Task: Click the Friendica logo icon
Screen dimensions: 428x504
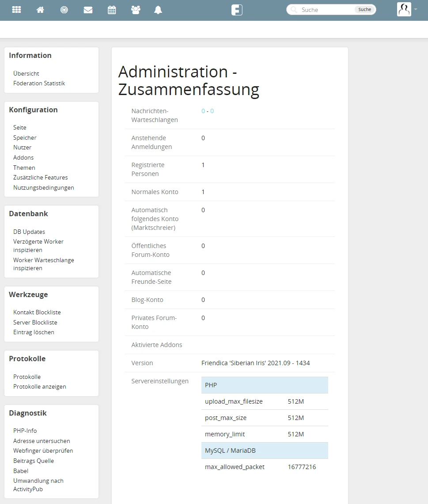Action: pos(237,10)
